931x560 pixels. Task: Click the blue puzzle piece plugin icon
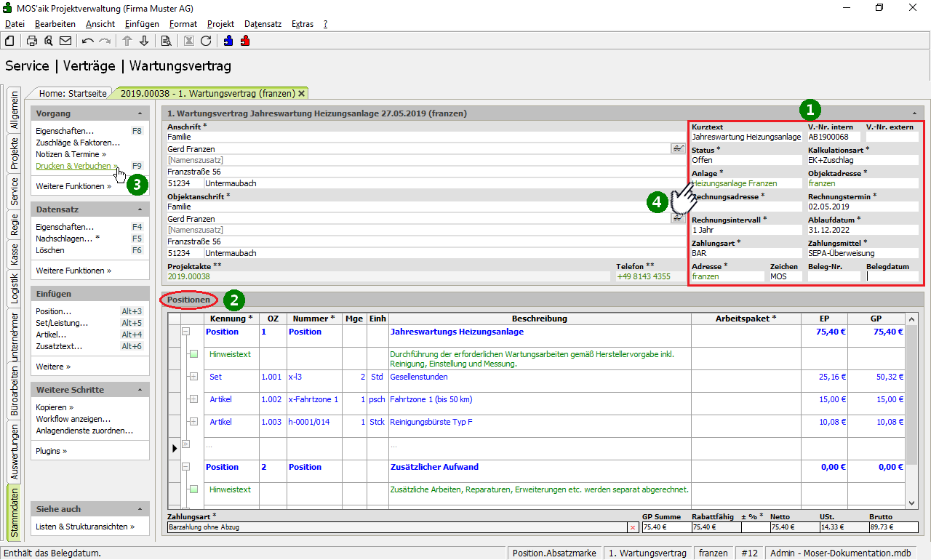tap(228, 41)
